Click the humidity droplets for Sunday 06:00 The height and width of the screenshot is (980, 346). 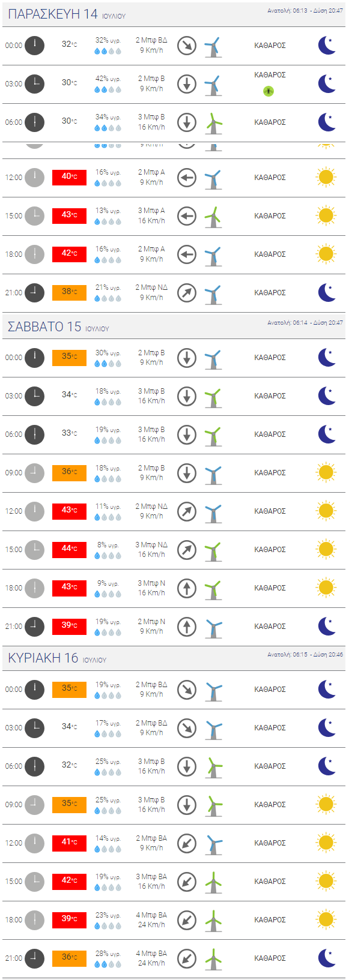pos(108,772)
